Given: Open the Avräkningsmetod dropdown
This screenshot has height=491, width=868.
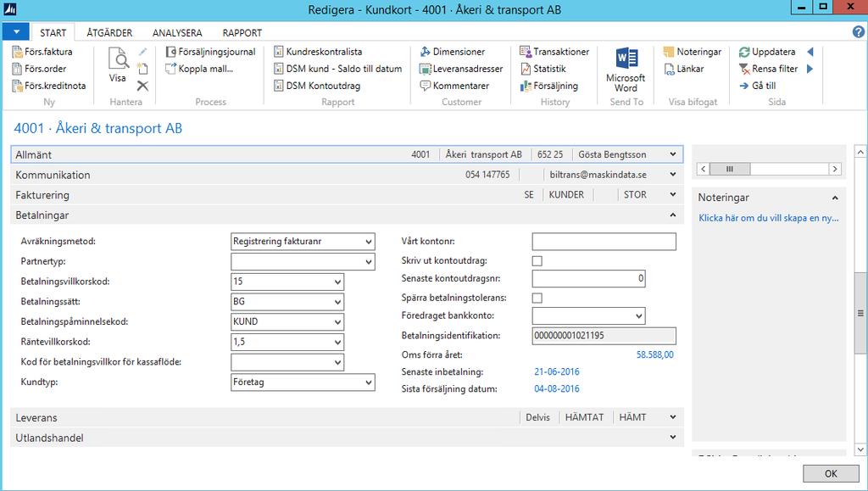Looking at the screenshot, I should coord(369,242).
